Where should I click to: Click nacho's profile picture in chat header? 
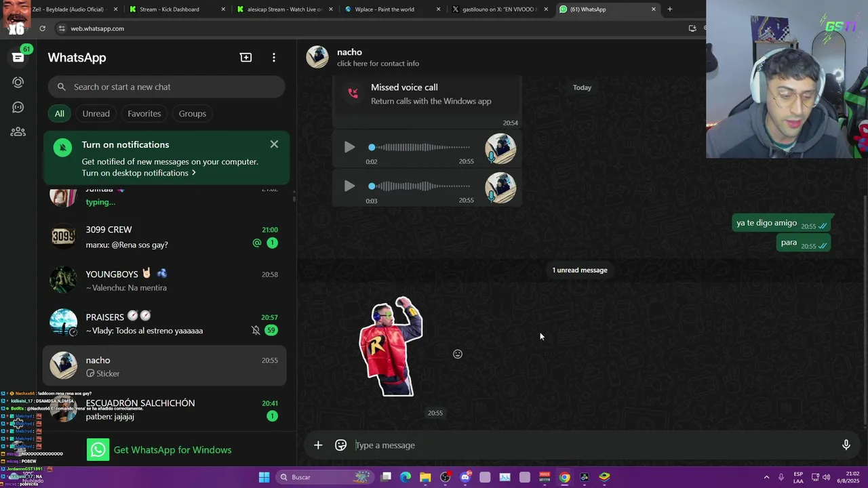pyautogui.click(x=317, y=57)
